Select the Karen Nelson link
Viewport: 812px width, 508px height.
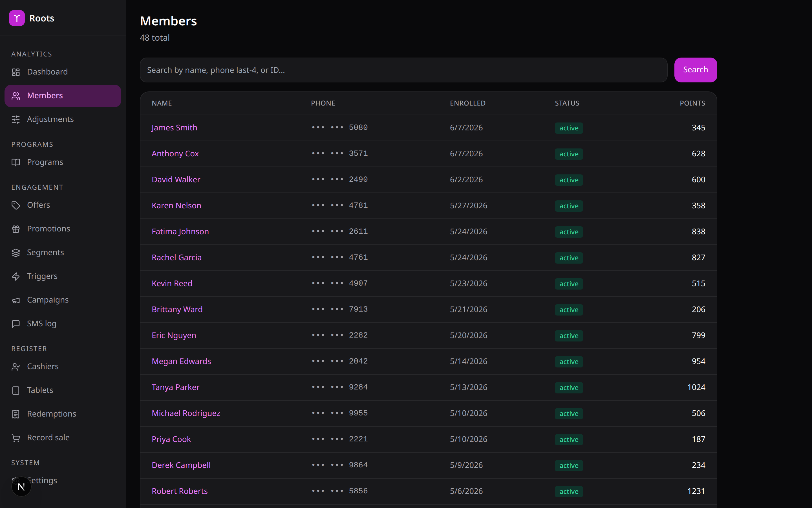(176, 206)
